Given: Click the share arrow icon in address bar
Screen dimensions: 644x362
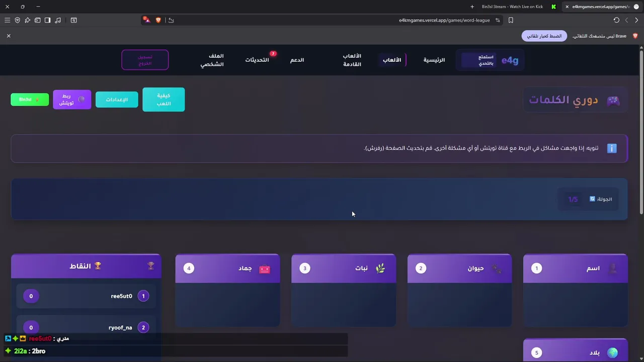Looking at the screenshot, I should point(171,20).
